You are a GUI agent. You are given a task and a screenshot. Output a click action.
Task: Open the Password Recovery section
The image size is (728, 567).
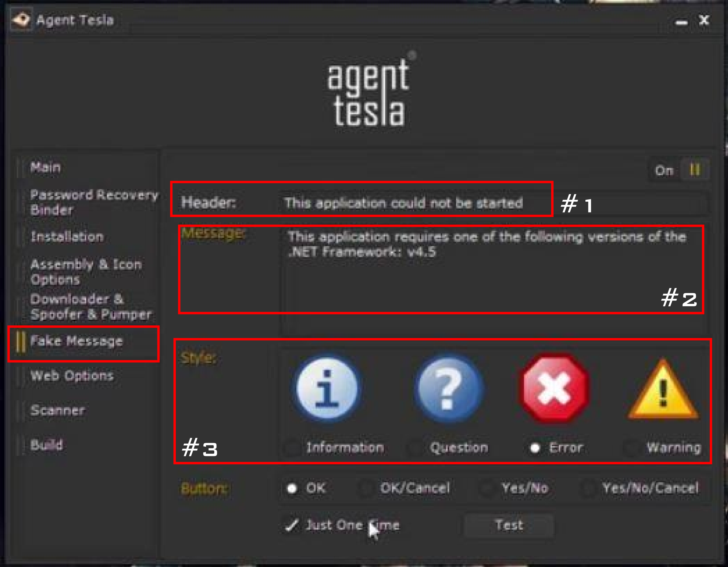[94, 195]
